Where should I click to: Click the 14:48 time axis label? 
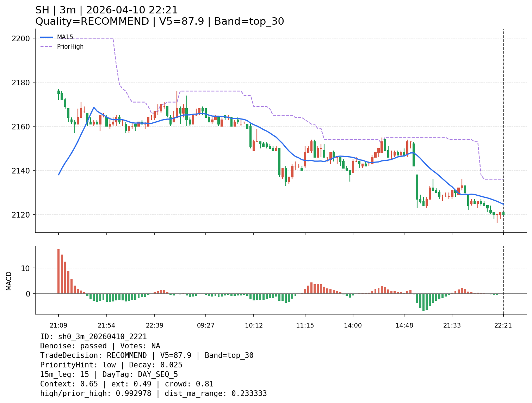tap(404, 325)
